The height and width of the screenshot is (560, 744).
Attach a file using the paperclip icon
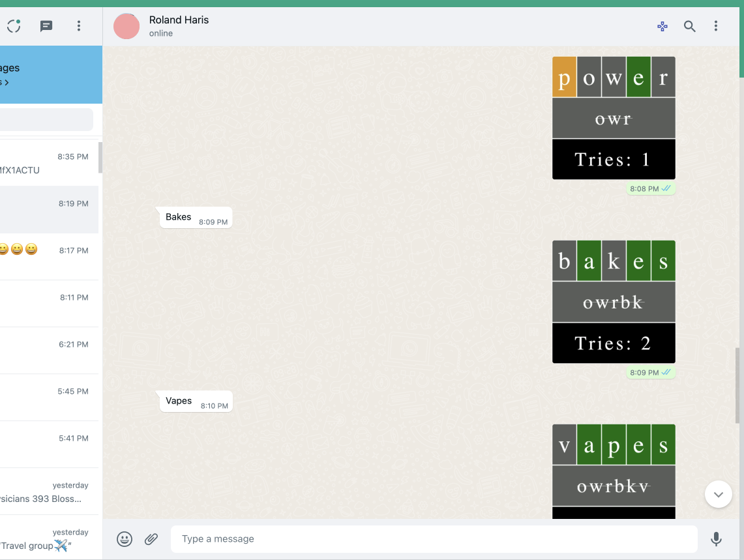(151, 539)
